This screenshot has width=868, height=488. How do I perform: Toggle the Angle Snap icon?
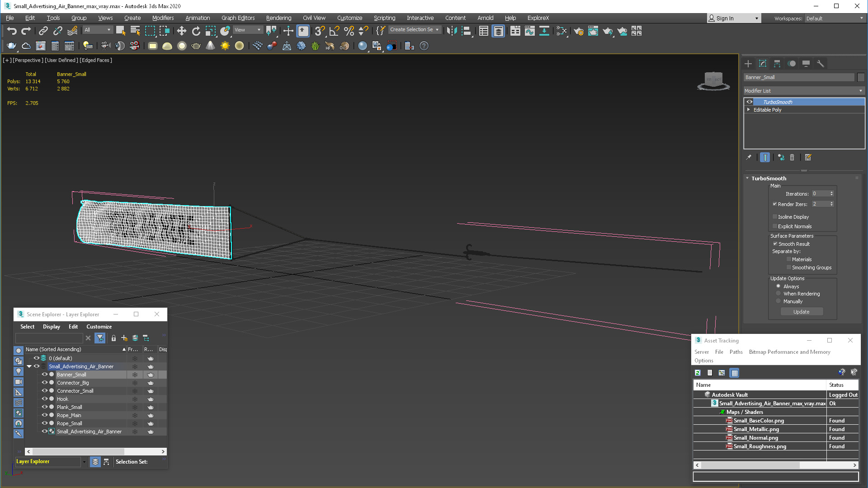point(334,31)
